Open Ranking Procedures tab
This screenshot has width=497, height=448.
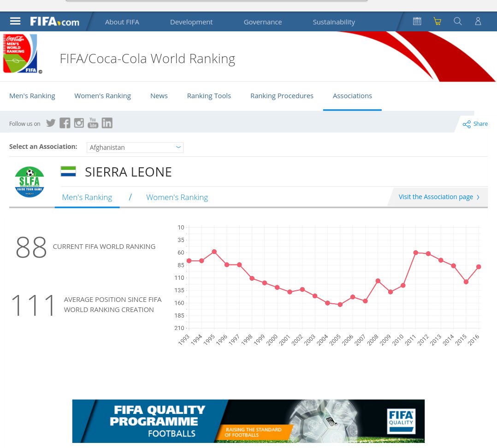(282, 96)
